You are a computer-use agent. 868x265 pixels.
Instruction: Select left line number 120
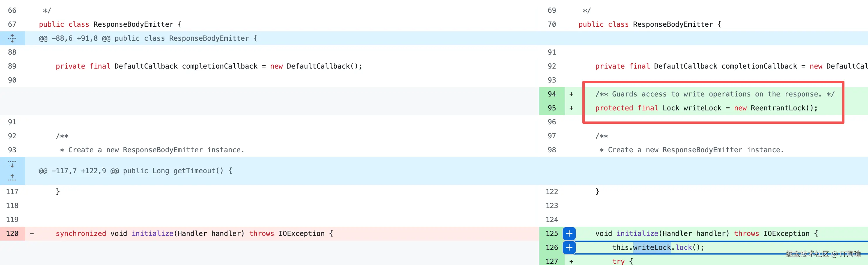12,233
